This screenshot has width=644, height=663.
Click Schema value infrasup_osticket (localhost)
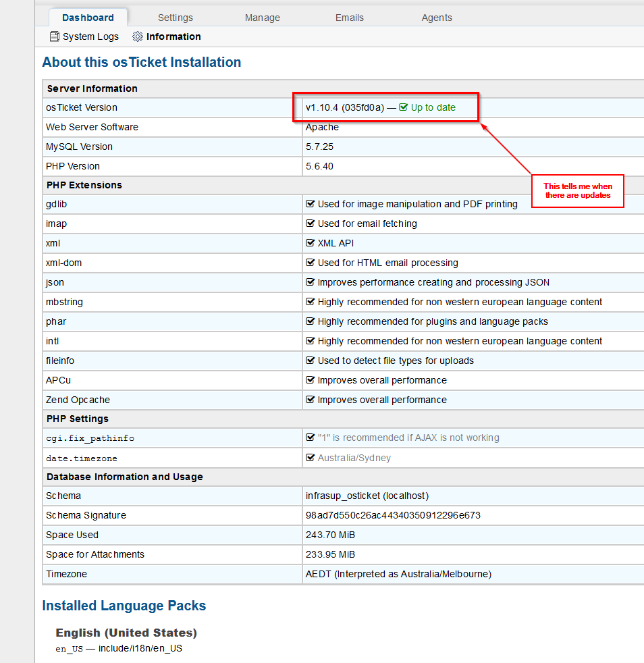(367, 496)
